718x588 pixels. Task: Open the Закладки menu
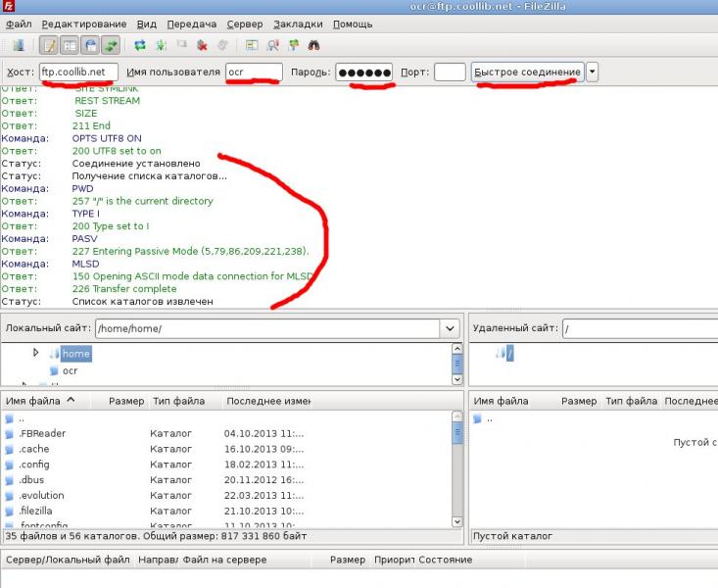click(298, 24)
